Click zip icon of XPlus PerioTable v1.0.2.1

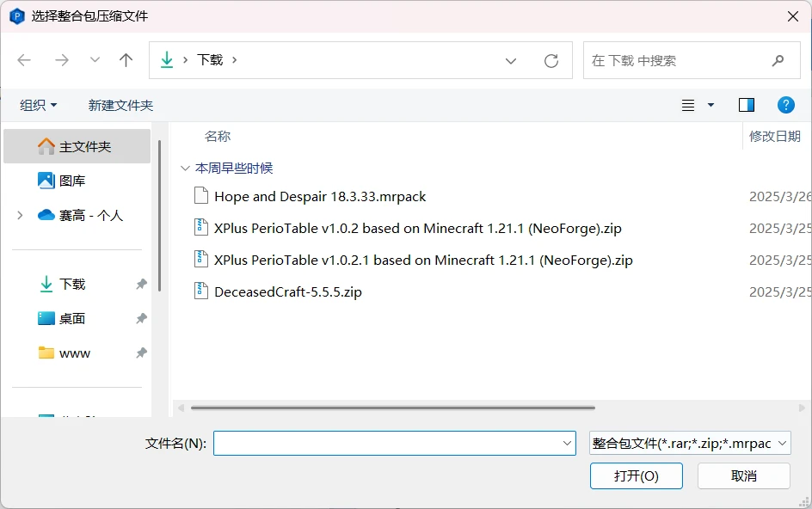pyautogui.click(x=201, y=260)
